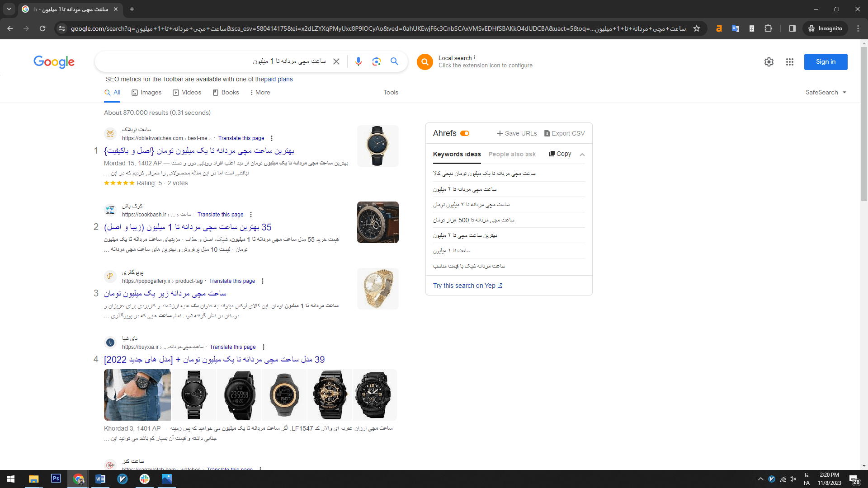This screenshot has height=488, width=868.
Task: Open the gold watch thumbnail in third result
Action: click(377, 289)
